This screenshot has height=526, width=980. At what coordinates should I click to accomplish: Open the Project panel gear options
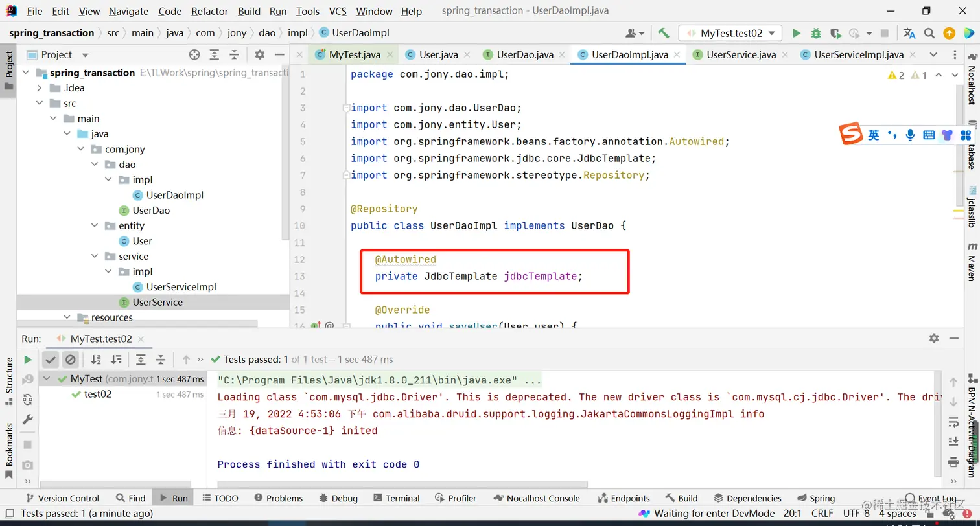[x=259, y=55]
